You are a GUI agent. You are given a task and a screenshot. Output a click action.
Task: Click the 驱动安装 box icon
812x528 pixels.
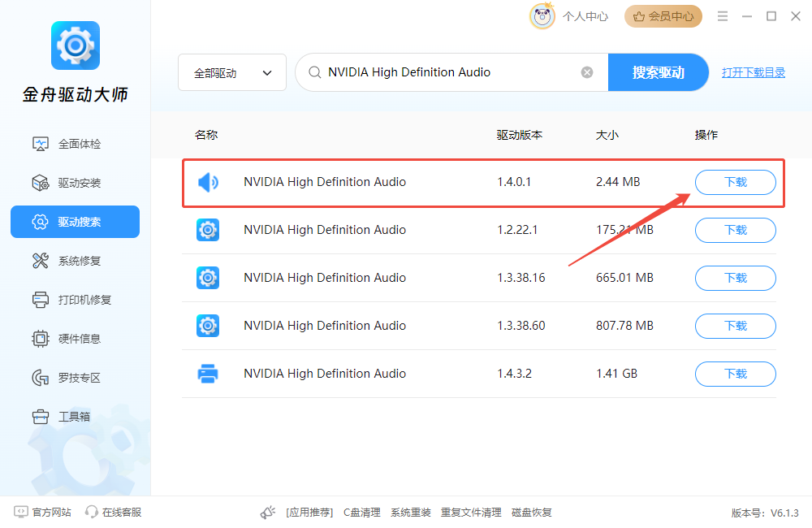tap(41, 183)
